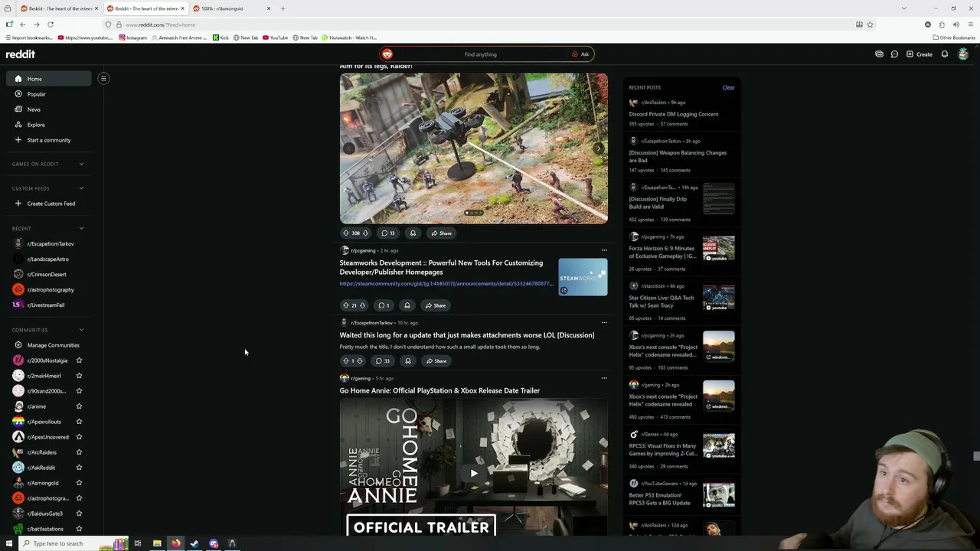Switch to the 100% r/Asmongold tab

pos(231,8)
